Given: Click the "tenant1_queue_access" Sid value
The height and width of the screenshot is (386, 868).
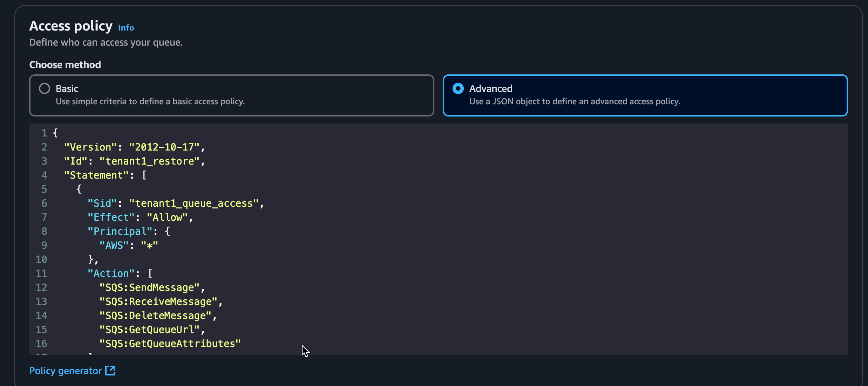Looking at the screenshot, I should (194, 203).
